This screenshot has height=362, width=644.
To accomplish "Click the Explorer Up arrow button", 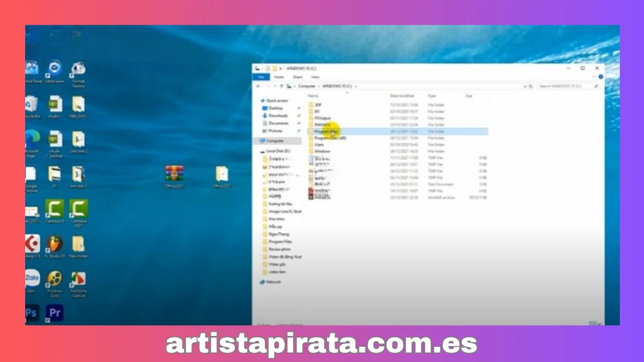I will pos(281,86).
